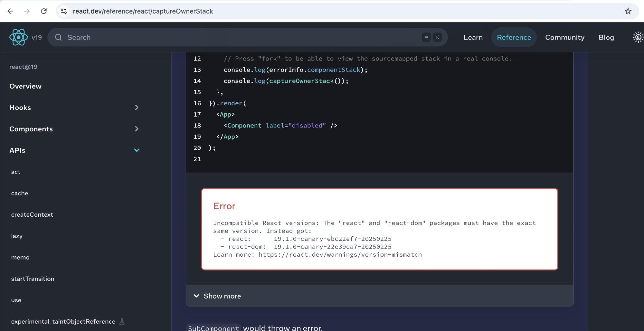644x331 pixels.
Task: Expand the Hooks section chevron
Action: pyautogui.click(x=137, y=108)
